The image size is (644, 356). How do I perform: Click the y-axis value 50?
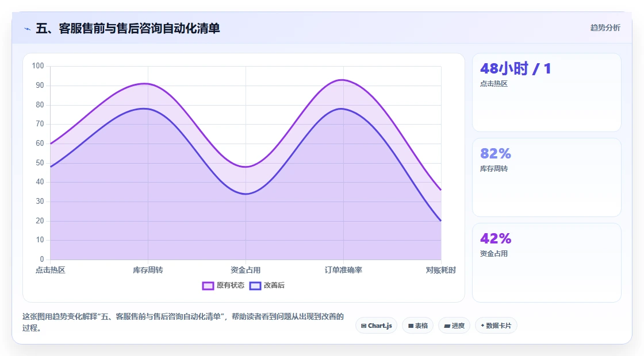pyautogui.click(x=40, y=163)
